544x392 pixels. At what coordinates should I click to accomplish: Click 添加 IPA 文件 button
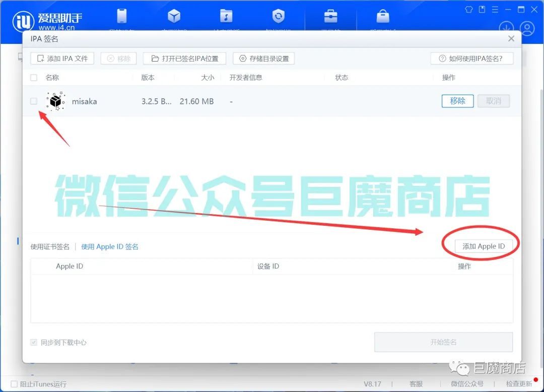[62, 58]
